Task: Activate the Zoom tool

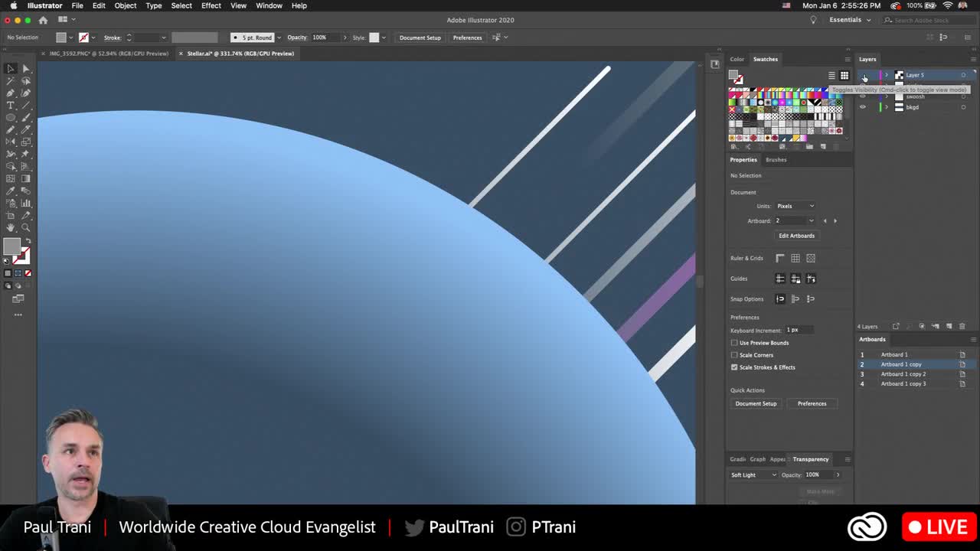Action: tap(25, 229)
